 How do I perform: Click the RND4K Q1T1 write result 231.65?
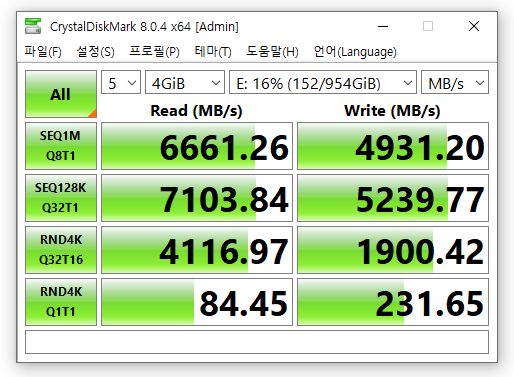tap(393, 302)
